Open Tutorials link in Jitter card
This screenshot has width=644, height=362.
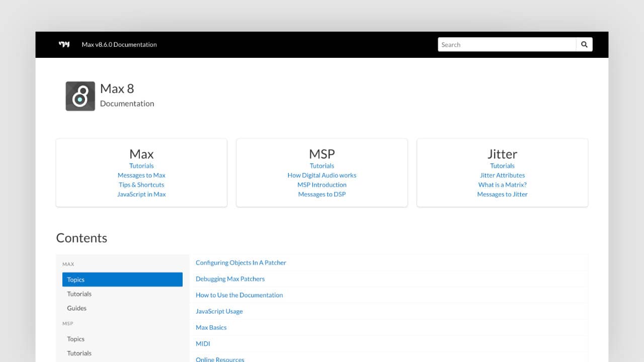[503, 165]
